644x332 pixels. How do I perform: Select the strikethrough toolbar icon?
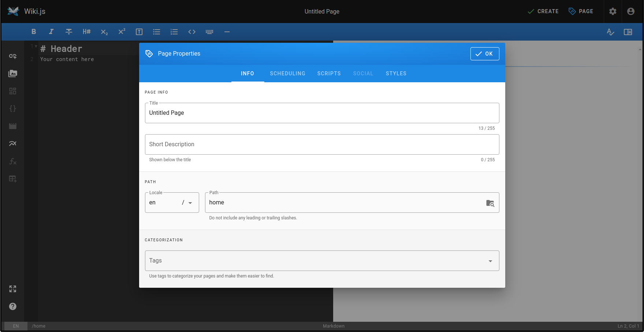point(69,32)
